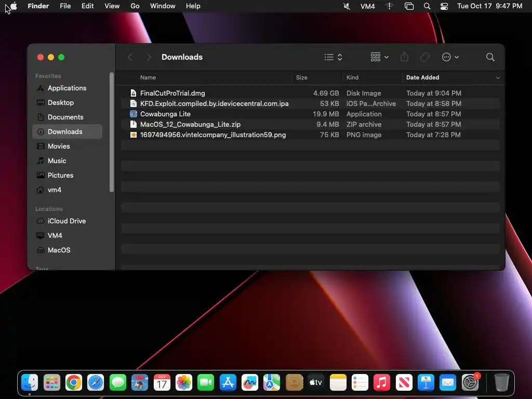532x399 pixels.
Task: Select Applications in the sidebar
Action: (67, 88)
